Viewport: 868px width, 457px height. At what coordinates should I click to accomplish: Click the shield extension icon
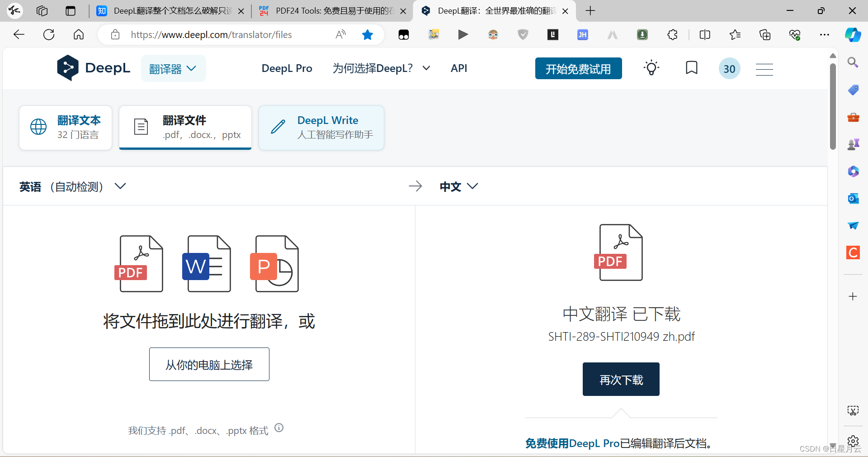pyautogui.click(x=523, y=34)
